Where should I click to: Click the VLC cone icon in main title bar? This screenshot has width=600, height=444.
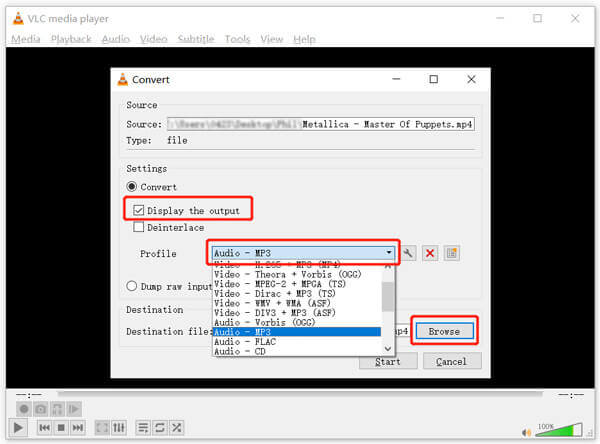point(18,18)
